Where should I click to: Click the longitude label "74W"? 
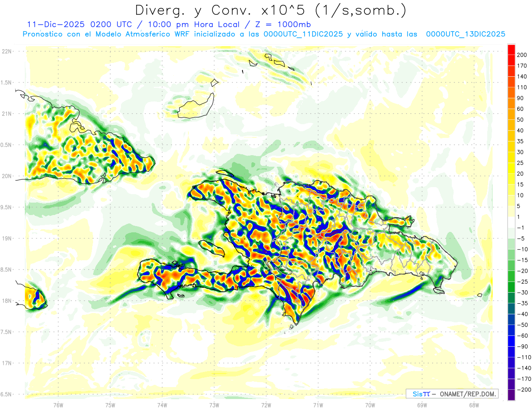tap(162, 405)
